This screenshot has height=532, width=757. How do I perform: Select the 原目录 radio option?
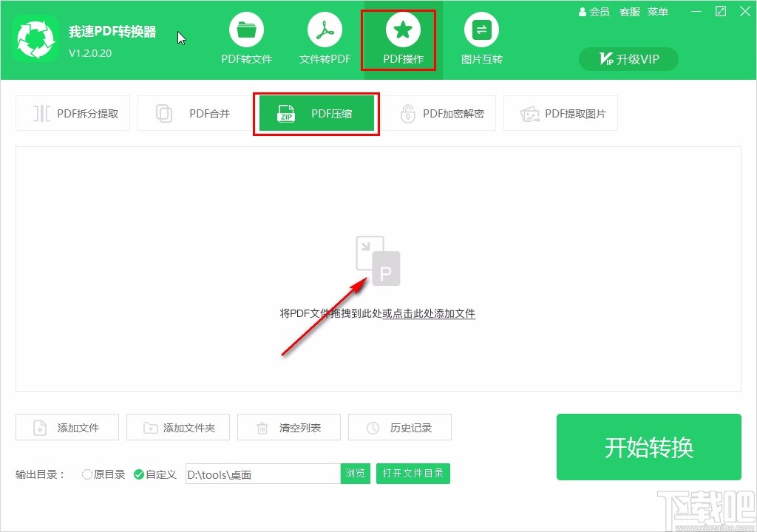[x=103, y=474]
